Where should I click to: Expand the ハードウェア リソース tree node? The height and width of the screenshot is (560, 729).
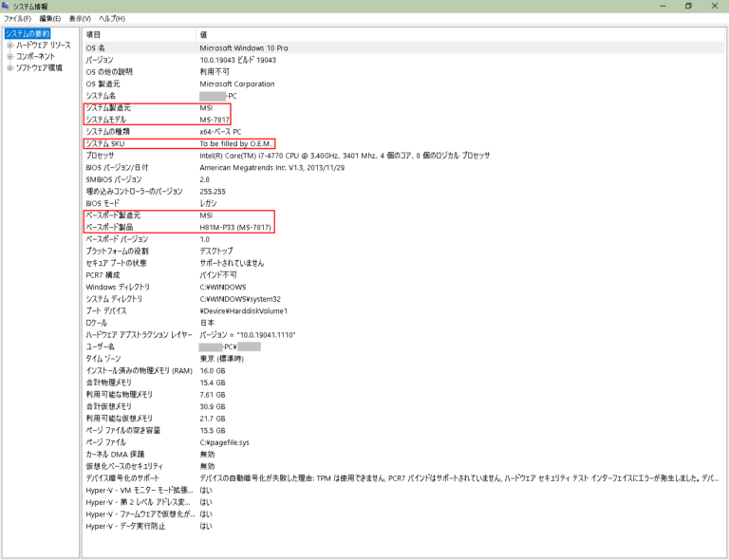(x=9, y=46)
